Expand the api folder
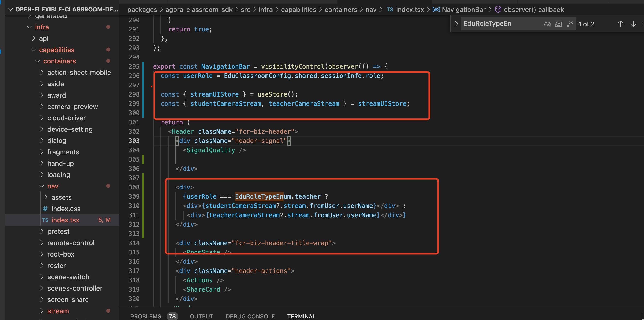This screenshot has width=644, height=320. 34,38
